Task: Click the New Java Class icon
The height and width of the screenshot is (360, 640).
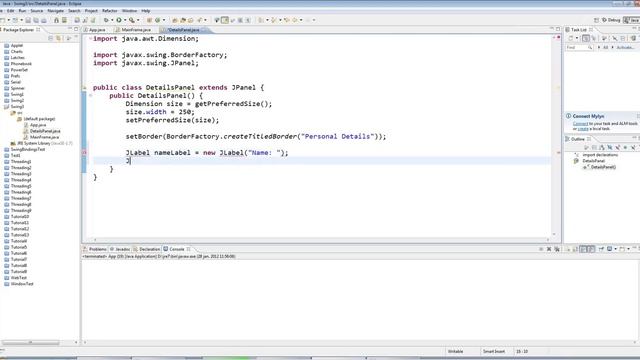Action: [x=158, y=20]
